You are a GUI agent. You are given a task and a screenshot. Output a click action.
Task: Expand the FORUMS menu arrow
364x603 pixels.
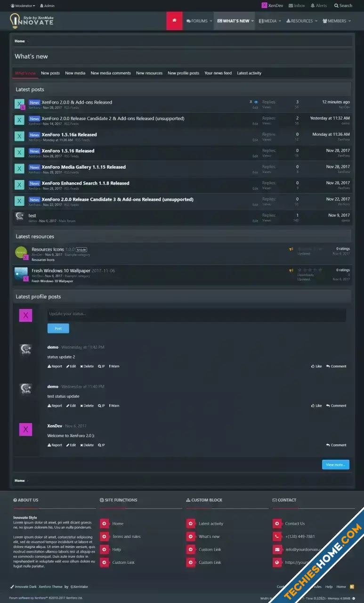[211, 21]
